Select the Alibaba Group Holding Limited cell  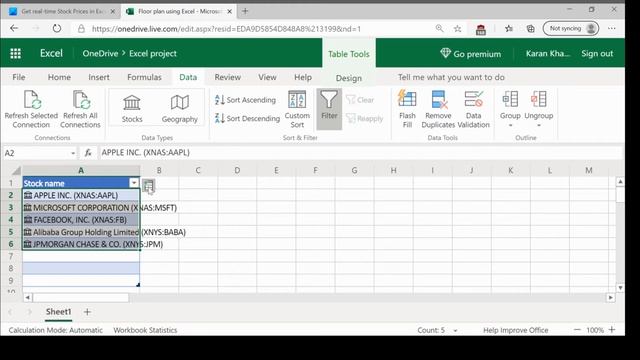(81, 232)
